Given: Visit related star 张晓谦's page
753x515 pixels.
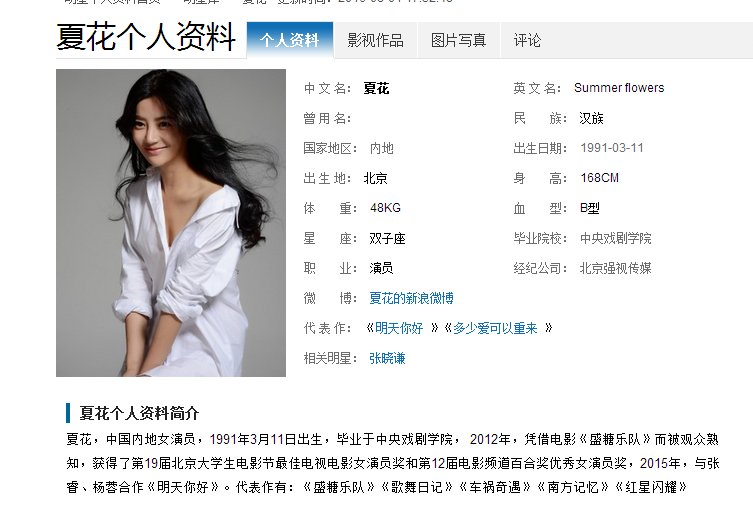Looking at the screenshot, I should [x=387, y=358].
